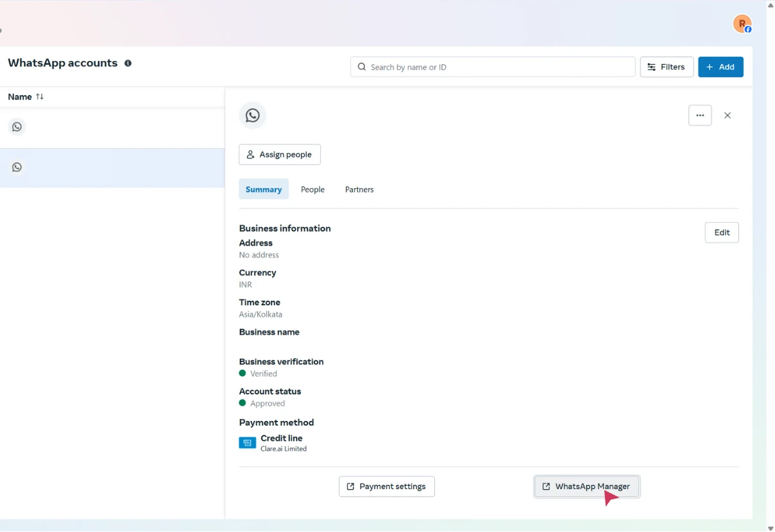Close the account details panel

click(728, 116)
